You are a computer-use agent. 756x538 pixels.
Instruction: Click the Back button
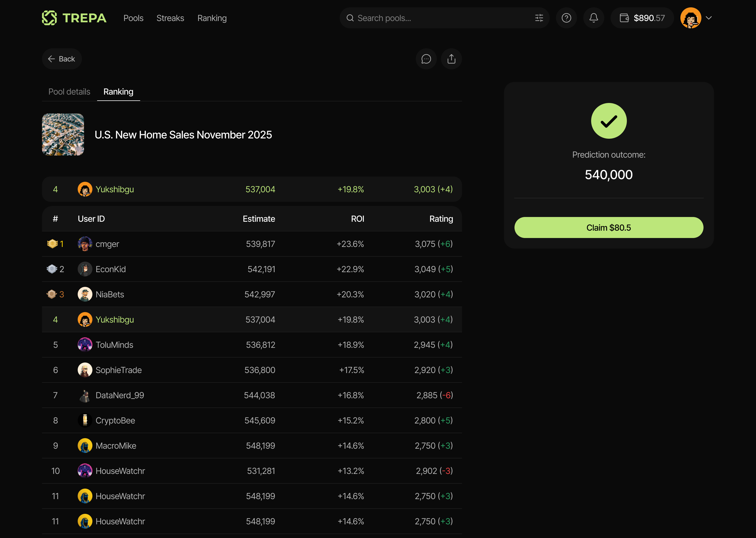(62, 59)
